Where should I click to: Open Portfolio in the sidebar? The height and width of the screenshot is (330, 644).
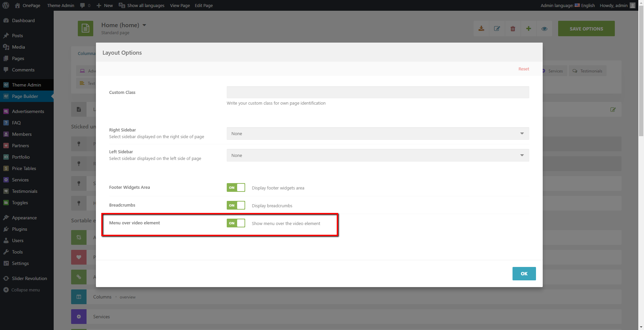pos(27,157)
